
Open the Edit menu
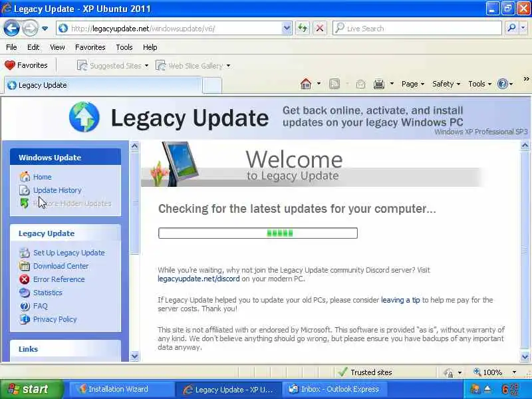33,47
